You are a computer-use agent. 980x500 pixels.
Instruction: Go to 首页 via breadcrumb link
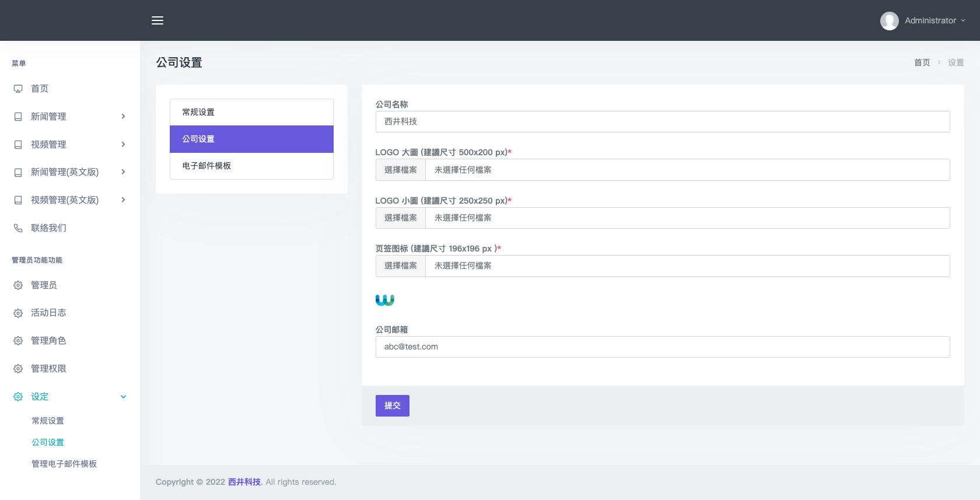pos(922,62)
